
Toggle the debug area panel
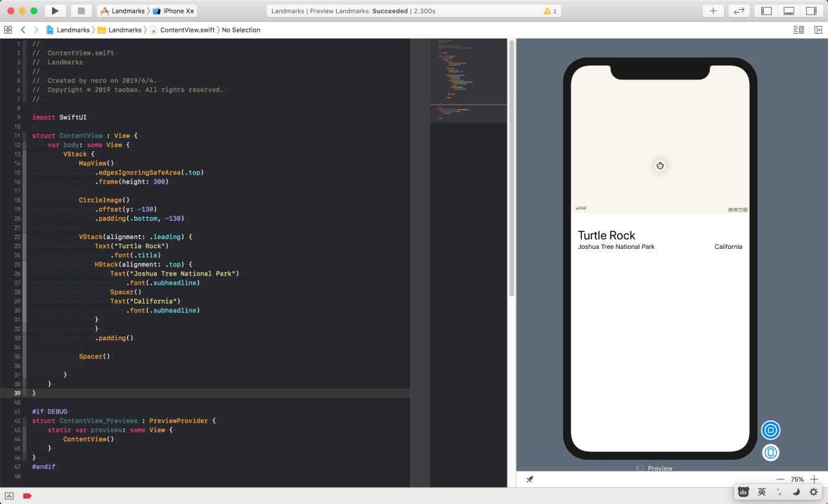click(789, 11)
